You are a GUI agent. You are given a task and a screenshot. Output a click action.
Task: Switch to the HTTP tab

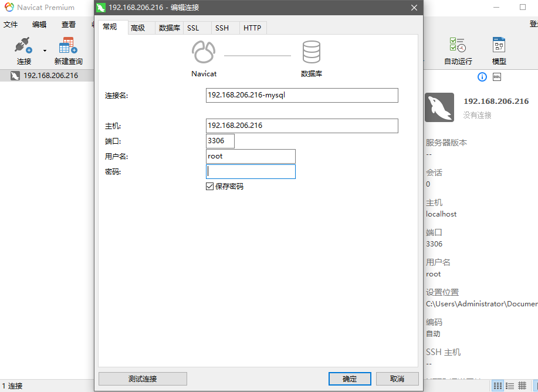click(x=252, y=28)
